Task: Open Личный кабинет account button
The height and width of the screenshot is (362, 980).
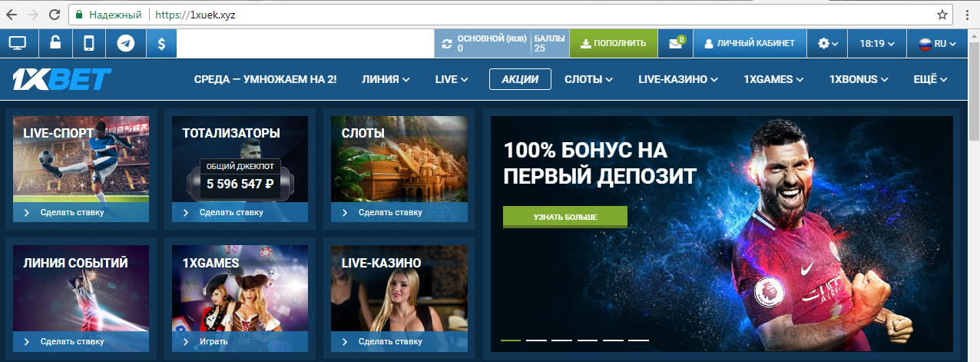Action: [750, 44]
